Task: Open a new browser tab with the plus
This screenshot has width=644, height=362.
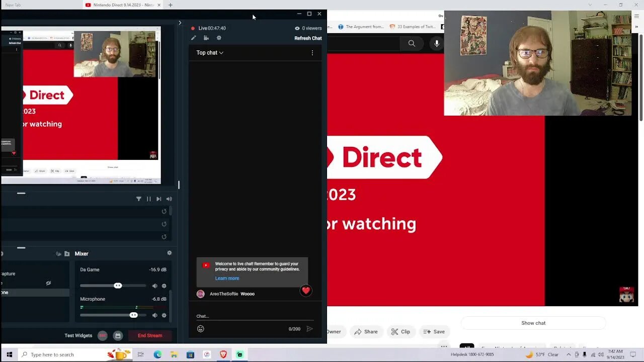Action: [170, 5]
